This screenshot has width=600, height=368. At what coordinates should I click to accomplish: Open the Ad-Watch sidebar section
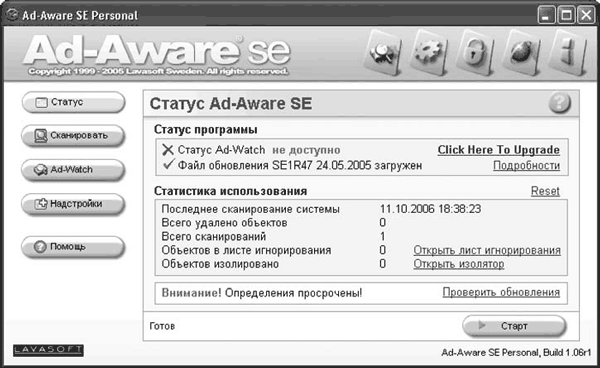[x=73, y=170]
